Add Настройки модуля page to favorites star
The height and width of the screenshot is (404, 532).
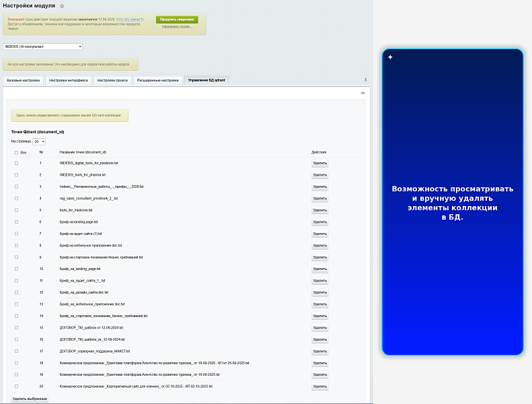coord(62,6)
